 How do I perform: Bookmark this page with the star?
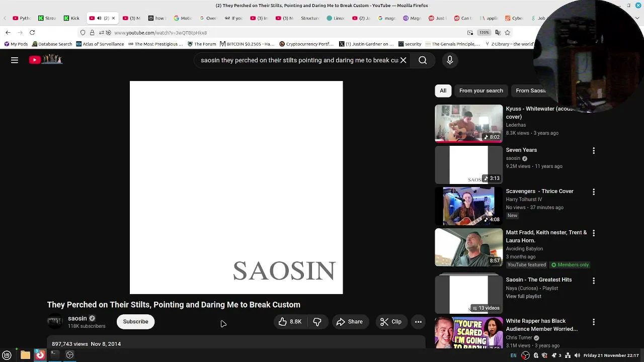pyautogui.click(x=508, y=33)
